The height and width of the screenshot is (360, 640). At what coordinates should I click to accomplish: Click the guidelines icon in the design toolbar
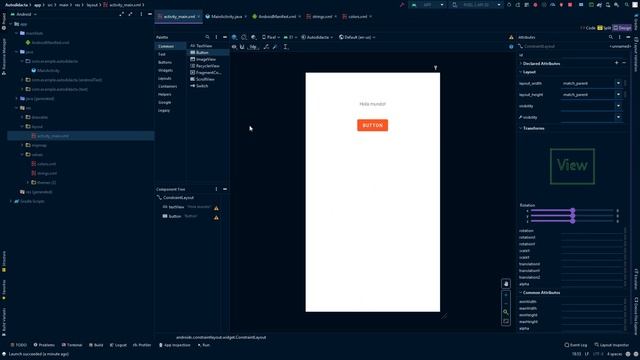[x=286, y=47]
